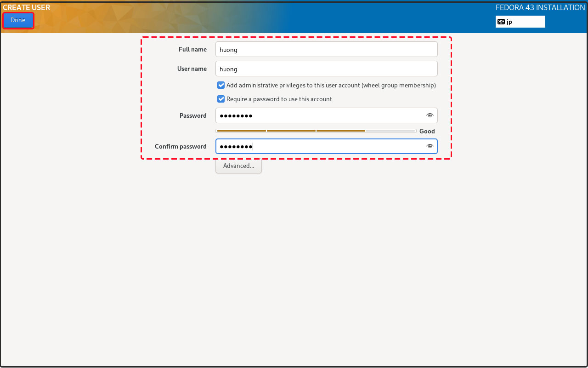Click the keyboard icon in the layout indicator
Viewport: 588px width, 368px height.
click(x=501, y=22)
